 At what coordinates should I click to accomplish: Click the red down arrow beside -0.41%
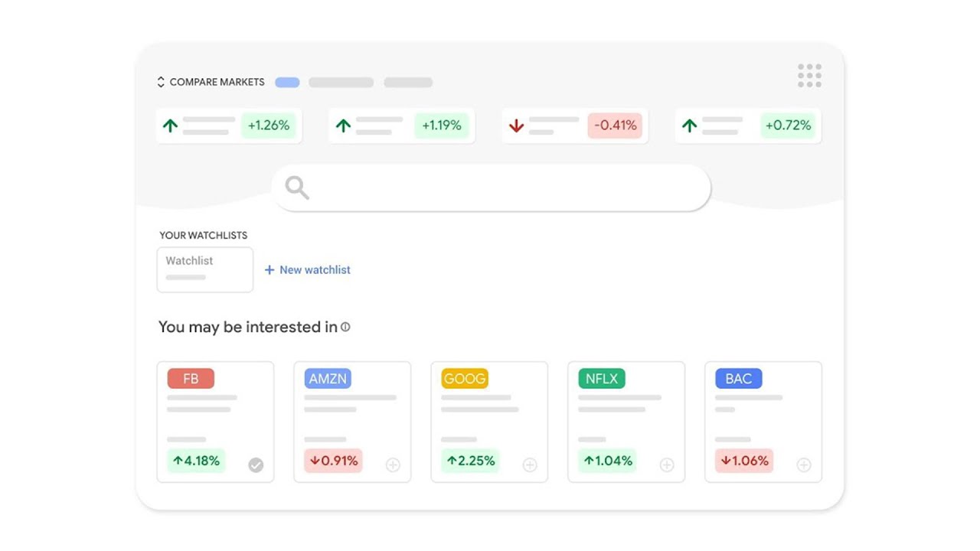coord(516,126)
